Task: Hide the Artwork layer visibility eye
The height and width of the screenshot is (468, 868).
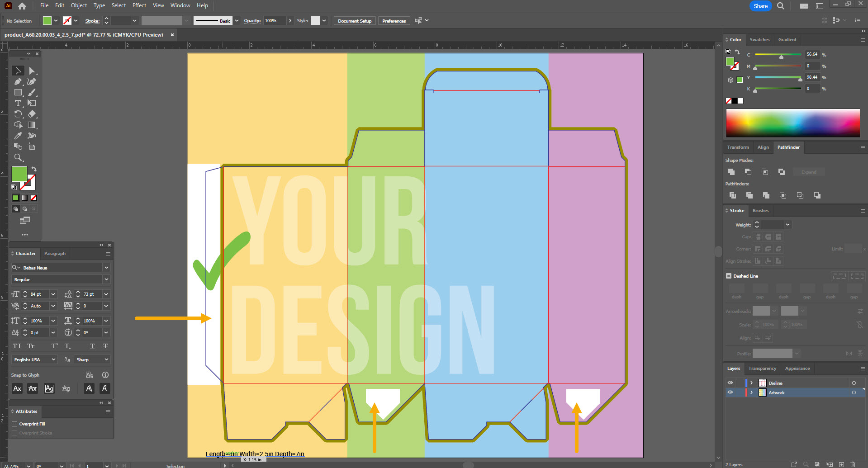Action: pos(730,392)
